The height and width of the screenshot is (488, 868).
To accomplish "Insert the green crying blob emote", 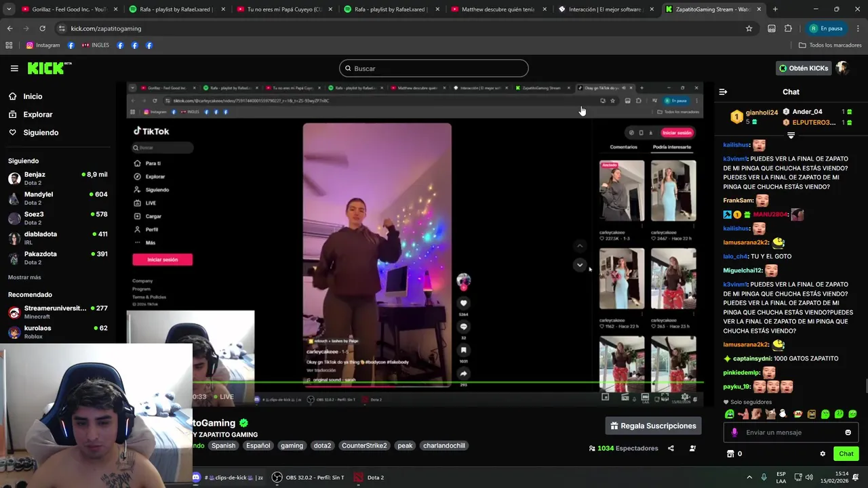I will (x=730, y=413).
